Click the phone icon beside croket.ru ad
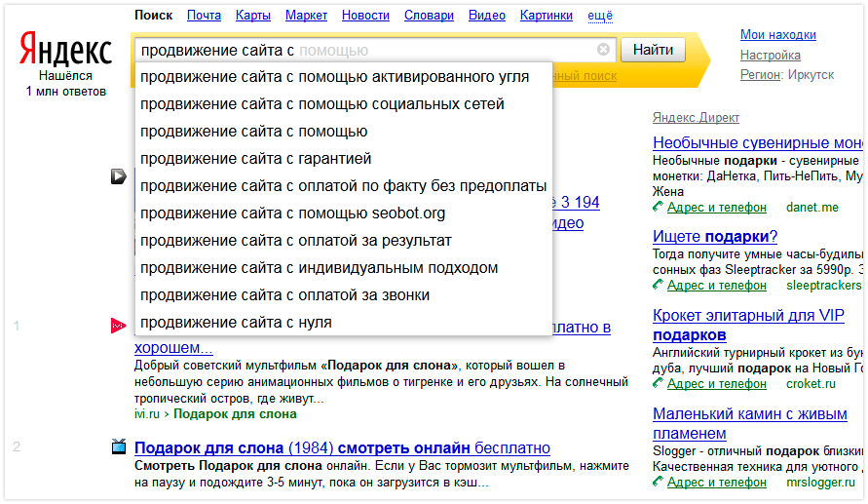Screen dimensions: 868x504 pos(658,383)
